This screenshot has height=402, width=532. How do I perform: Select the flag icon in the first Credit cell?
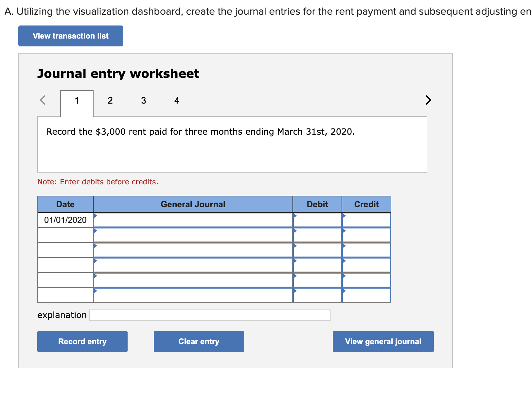pyautogui.click(x=344, y=216)
